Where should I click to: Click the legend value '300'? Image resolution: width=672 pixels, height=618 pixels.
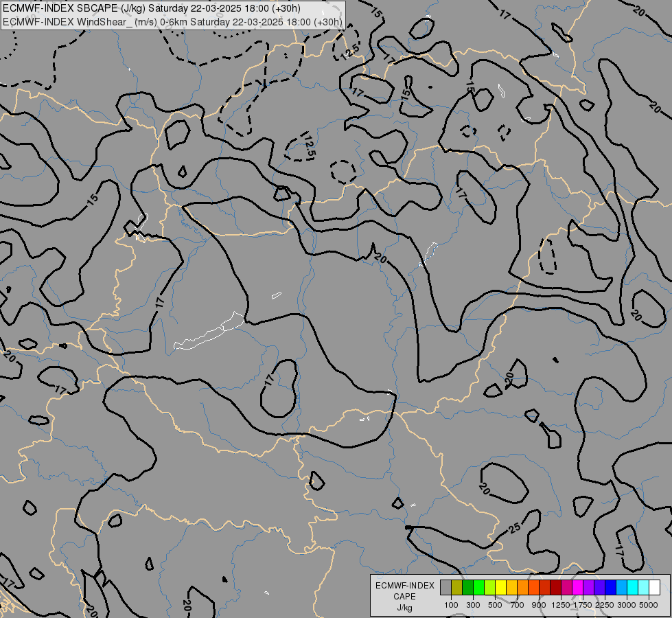(x=473, y=605)
